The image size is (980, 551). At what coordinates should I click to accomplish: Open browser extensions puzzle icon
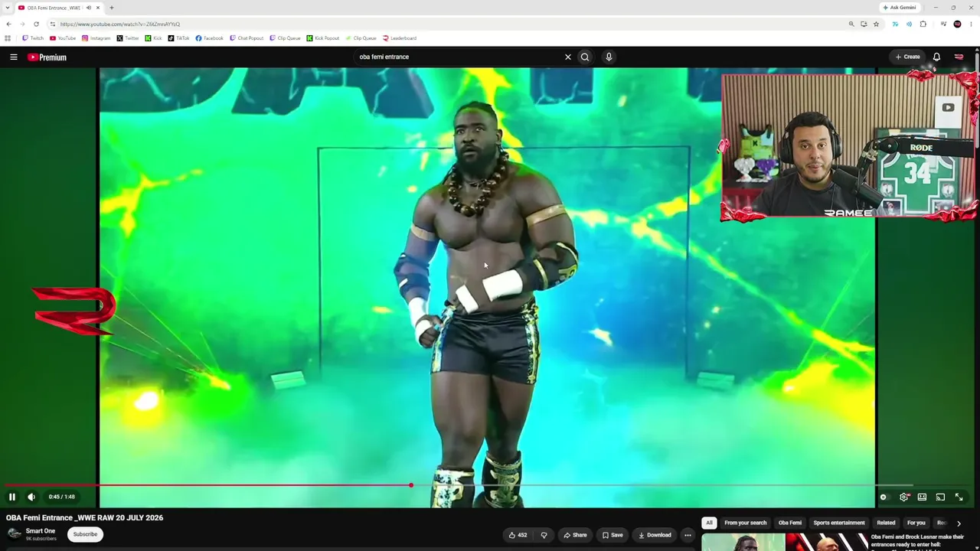pyautogui.click(x=923, y=24)
